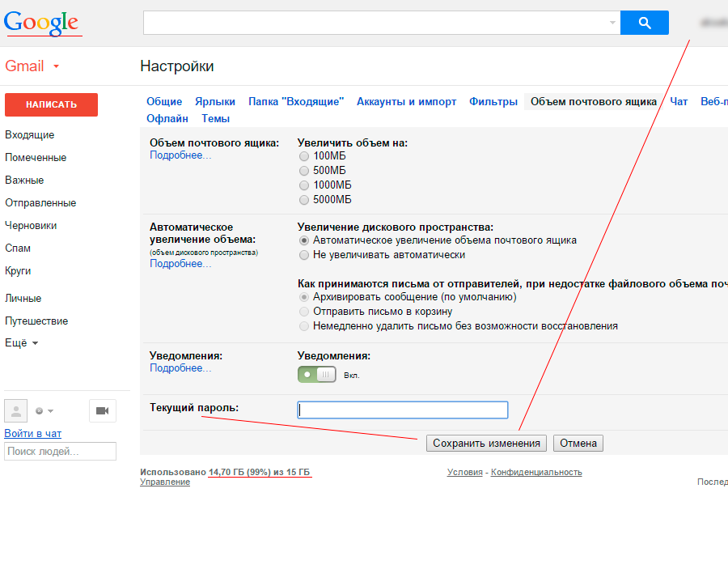Image resolution: width=728 pixels, height=565 pixels.
Task: Open the Важные folder
Action: tap(24, 181)
